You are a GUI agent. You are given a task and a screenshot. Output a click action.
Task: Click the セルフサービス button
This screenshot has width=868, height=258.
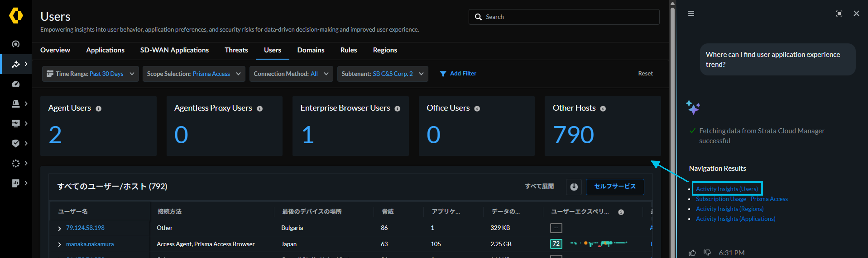coord(615,187)
